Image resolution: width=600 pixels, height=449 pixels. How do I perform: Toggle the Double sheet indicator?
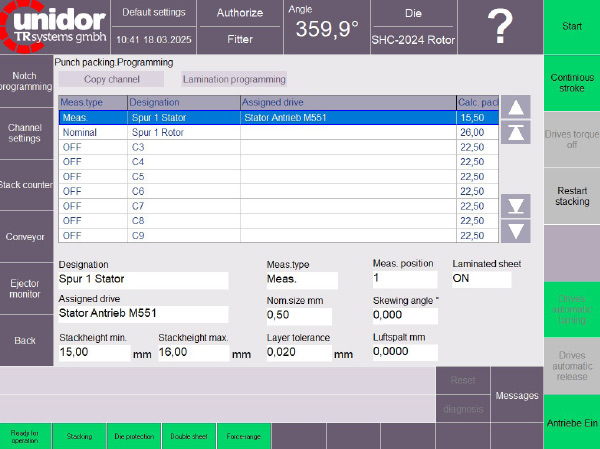point(189,436)
